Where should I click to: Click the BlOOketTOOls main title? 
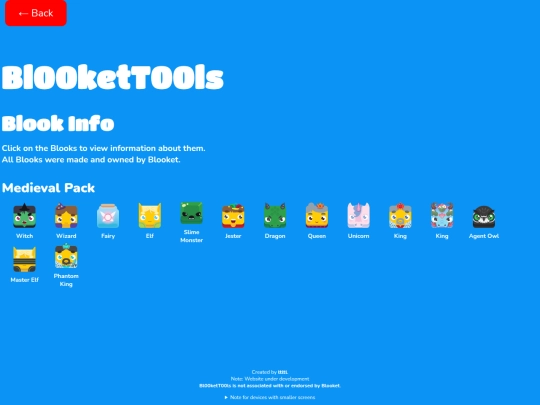click(x=113, y=77)
